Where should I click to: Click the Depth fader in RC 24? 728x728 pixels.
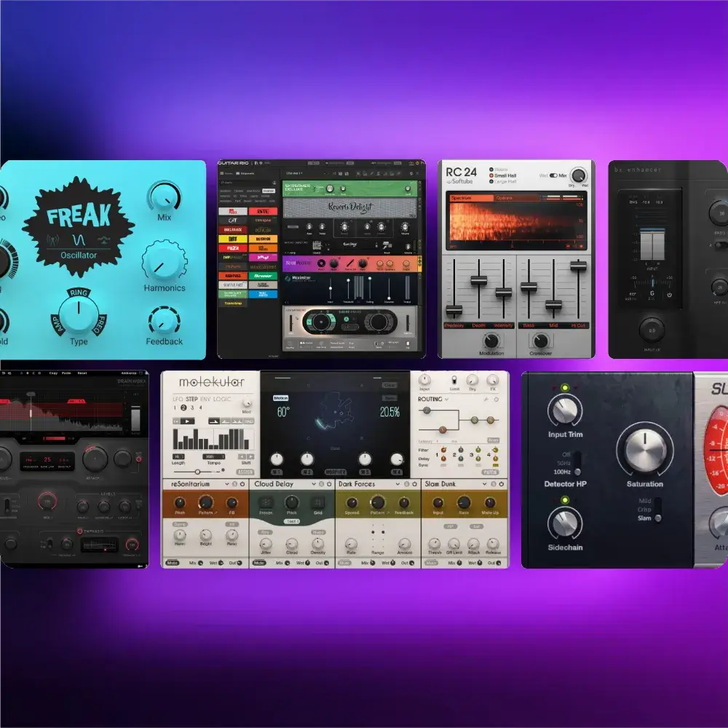[x=479, y=280]
